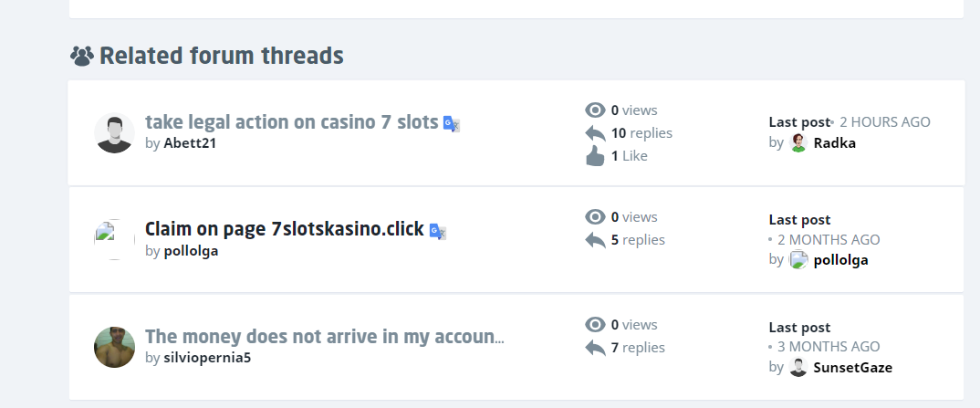Click pollolga's thread author avatar
Image resolution: width=980 pixels, height=408 pixels.
(114, 240)
